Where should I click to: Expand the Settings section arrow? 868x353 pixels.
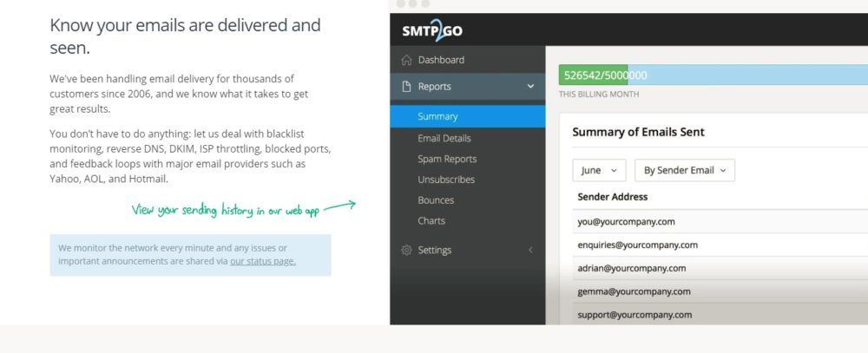(x=530, y=251)
